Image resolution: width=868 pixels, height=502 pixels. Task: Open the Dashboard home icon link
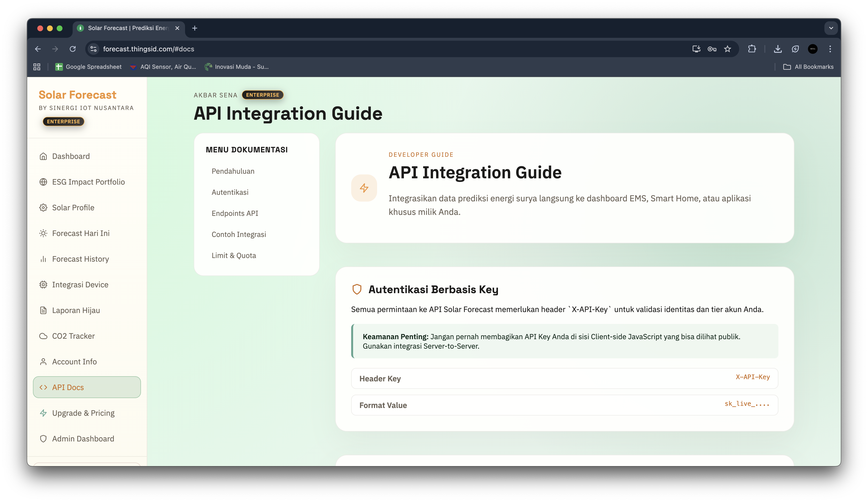click(x=43, y=157)
